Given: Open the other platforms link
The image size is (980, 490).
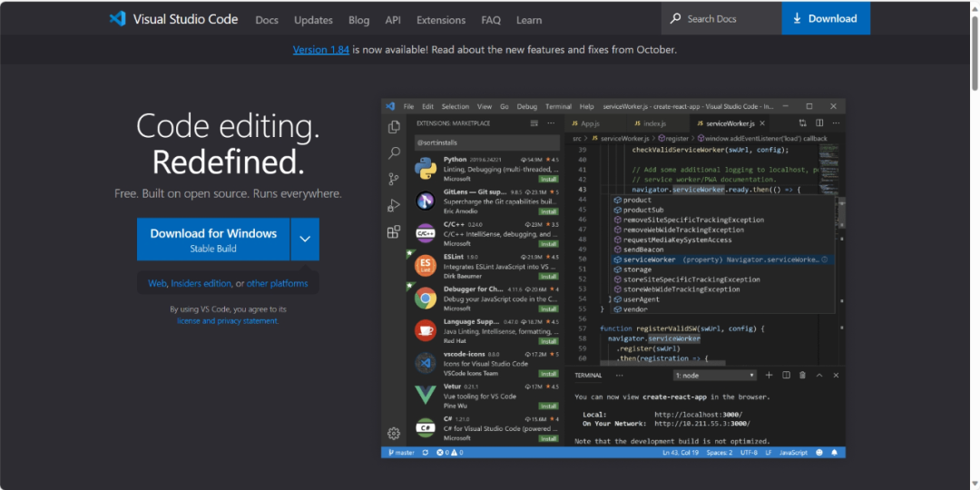Looking at the screenshot, I should pyautogui.click(x=277, y=283).
